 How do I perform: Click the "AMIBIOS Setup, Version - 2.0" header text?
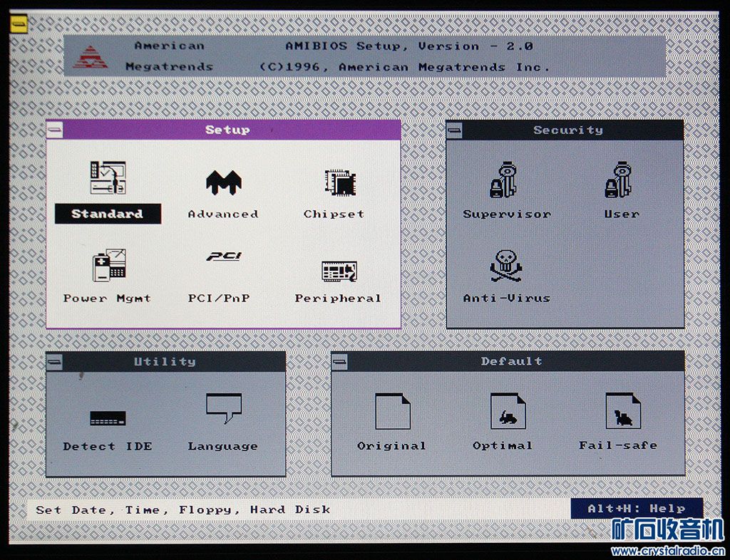409,46
